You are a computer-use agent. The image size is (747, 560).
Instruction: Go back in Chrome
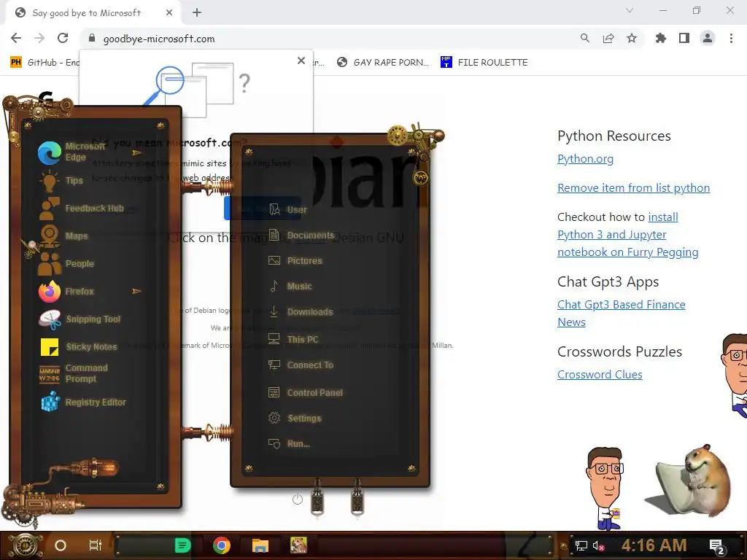(x=16, y=38)
